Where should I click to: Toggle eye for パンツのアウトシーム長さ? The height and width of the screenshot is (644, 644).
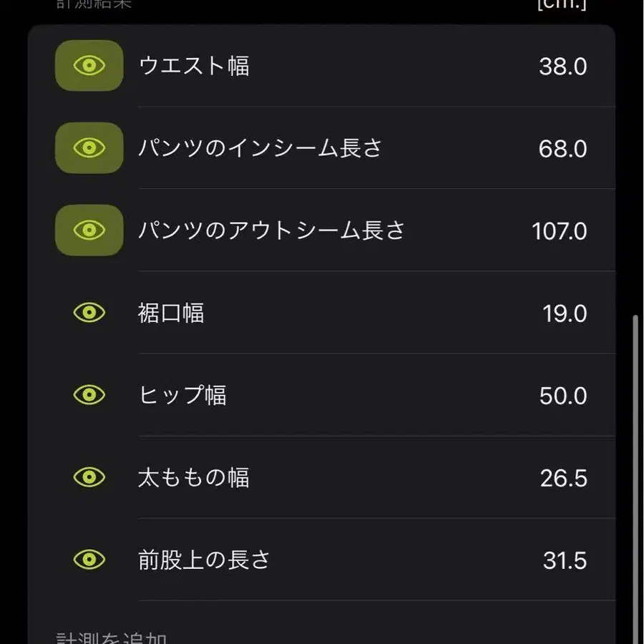(x=89, y=230)
